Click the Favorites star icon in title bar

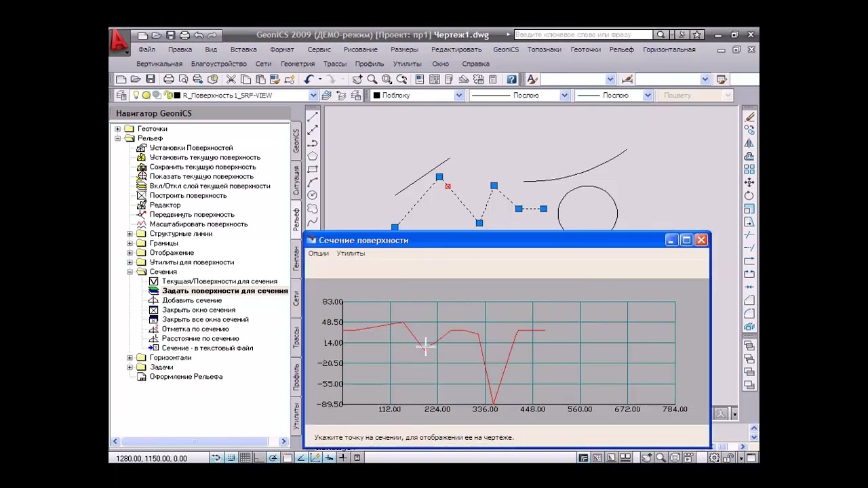697,35
